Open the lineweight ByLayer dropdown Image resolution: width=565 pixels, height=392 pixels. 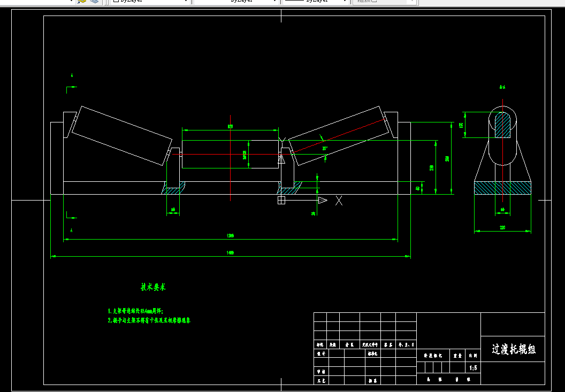click(x=316, y=1)
